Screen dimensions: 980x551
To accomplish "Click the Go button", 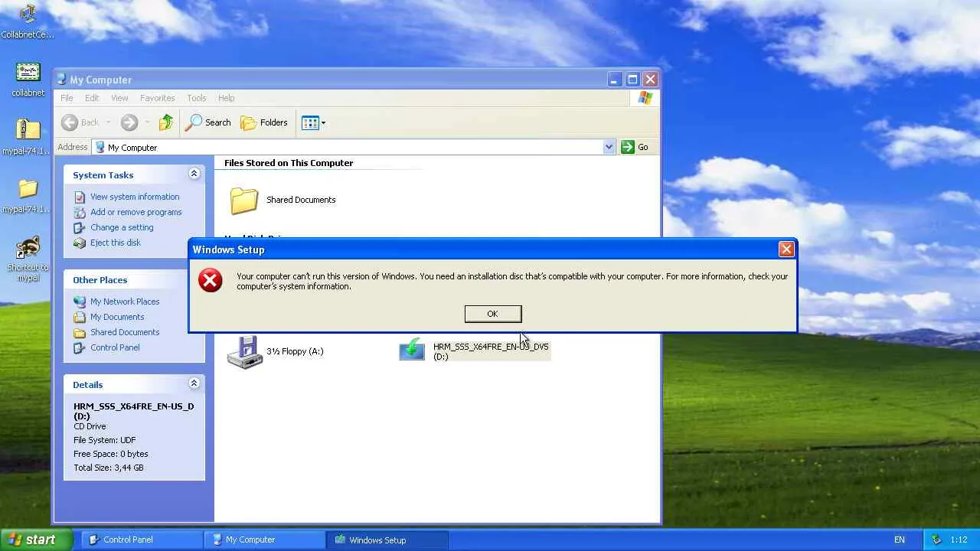I will pyautogui.click(x=635, y=147).
